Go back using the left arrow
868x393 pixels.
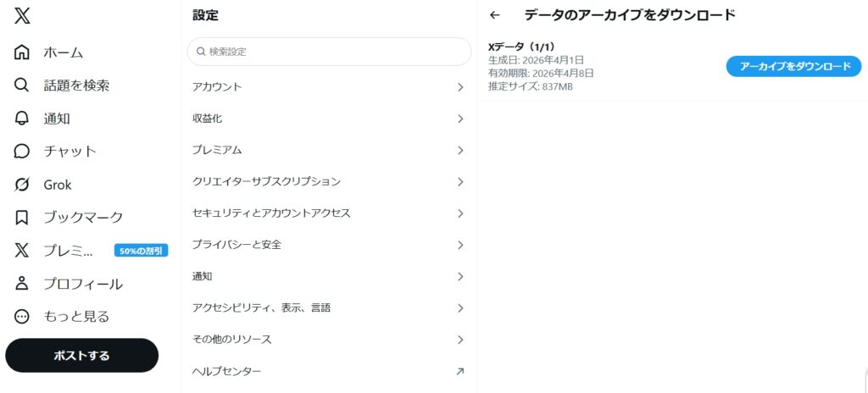tap(495, 15)
